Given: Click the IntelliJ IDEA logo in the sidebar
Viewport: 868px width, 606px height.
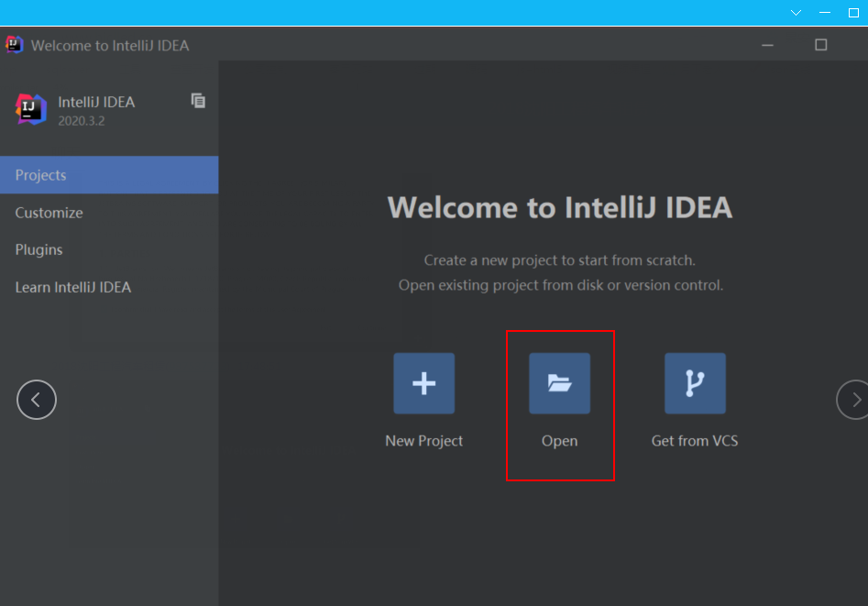Looking at the screenshot, I should click(30, 109).
